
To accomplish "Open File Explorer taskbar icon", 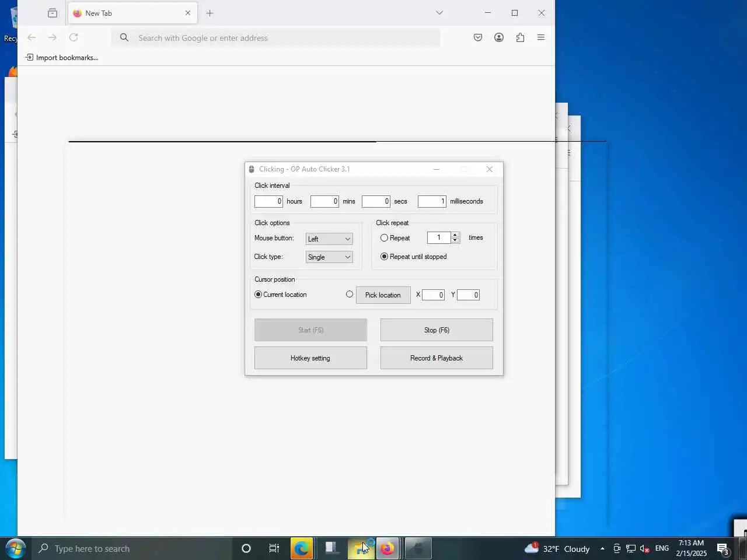I will pos(361,548).
